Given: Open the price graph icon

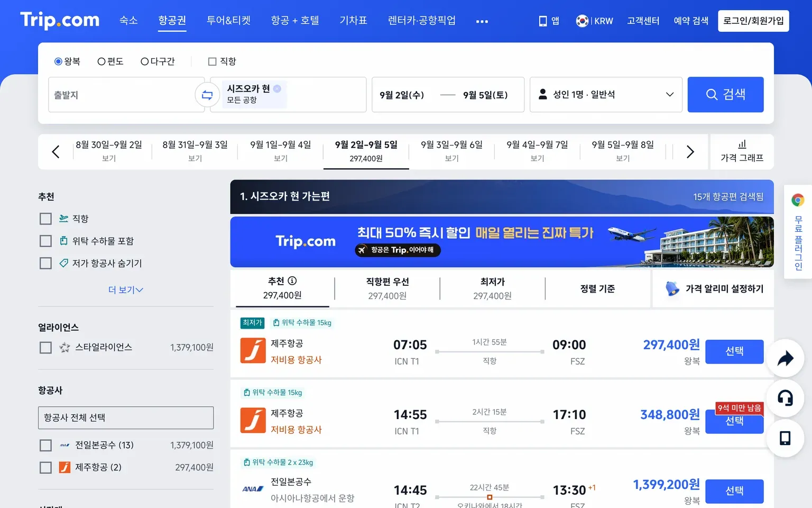Looking at the screenshot, I should (742, 144).
